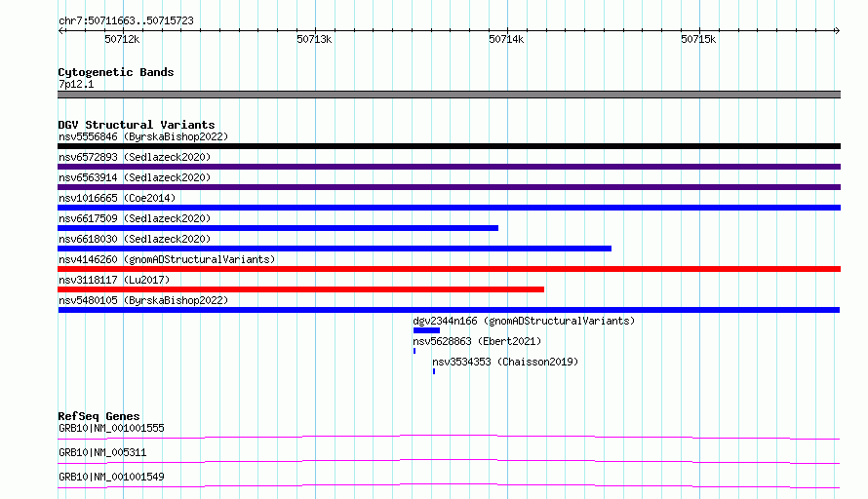Click the GRB10|NM_005311 magenta gene line
868x499 pixels.
pyautogui.click(x=449, y=461)
